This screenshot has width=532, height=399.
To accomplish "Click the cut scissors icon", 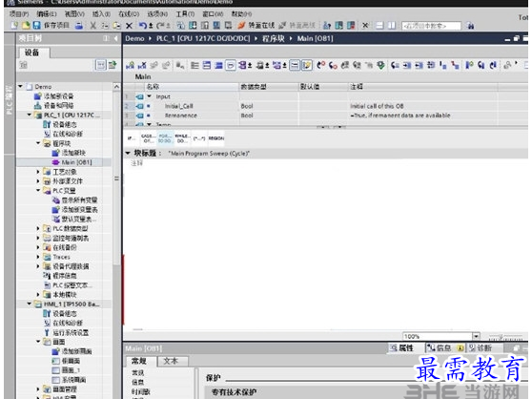I will pos(92,26).
